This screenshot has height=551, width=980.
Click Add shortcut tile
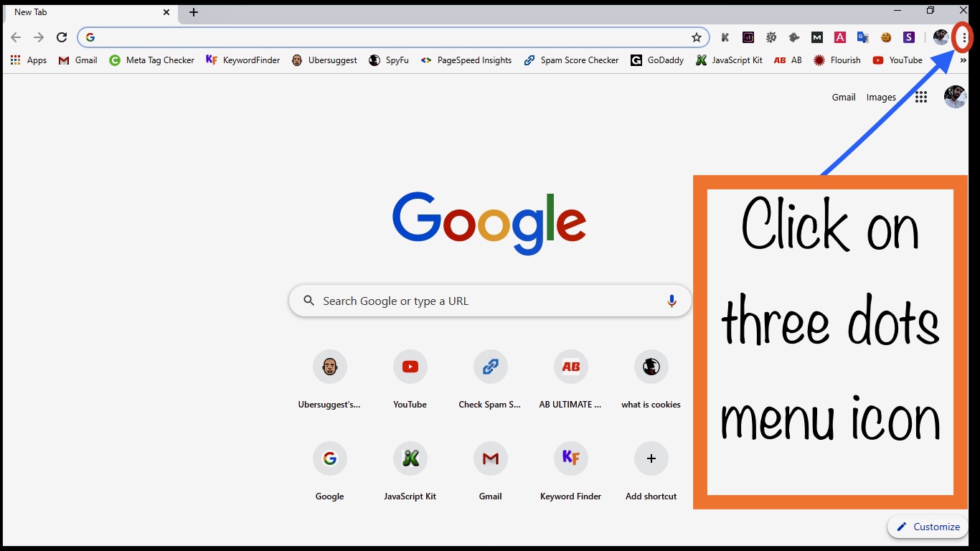point(651,472)
